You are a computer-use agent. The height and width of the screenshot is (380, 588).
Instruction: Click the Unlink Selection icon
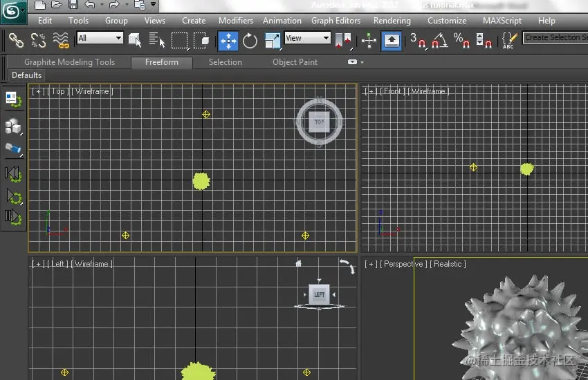click(x=38, y=41)
